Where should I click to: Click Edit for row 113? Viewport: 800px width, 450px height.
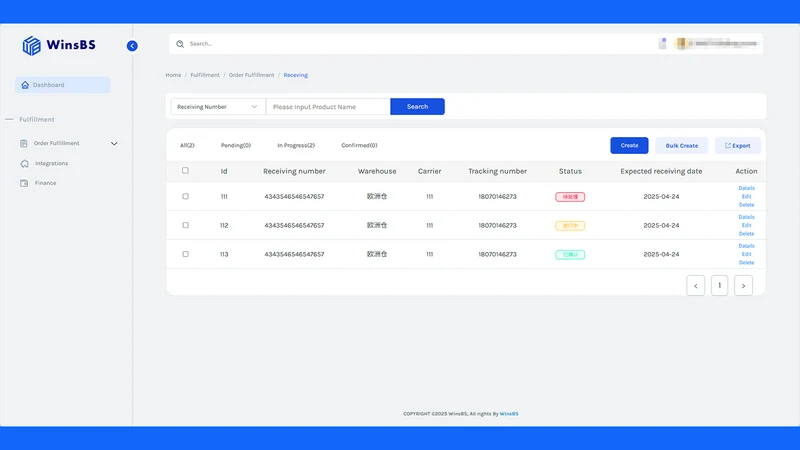tap(746, 254)
